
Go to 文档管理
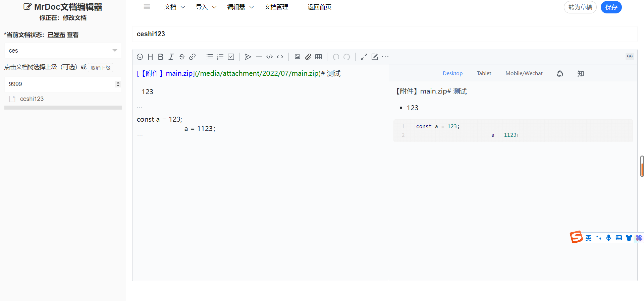[276, 7]
